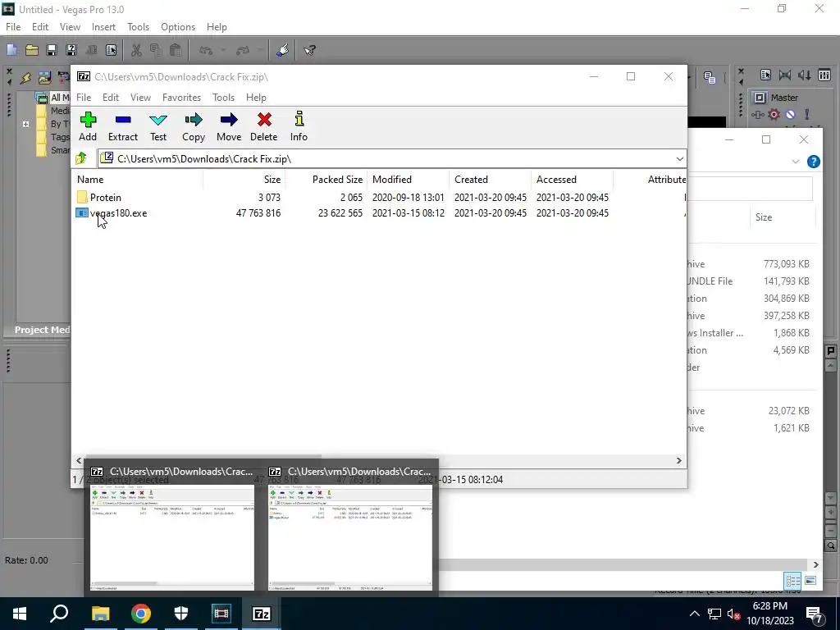The width and height of the screenshot is (840, 630).
Task: Click the Test button in 7-Zip
Action: (x=158, y=127)
